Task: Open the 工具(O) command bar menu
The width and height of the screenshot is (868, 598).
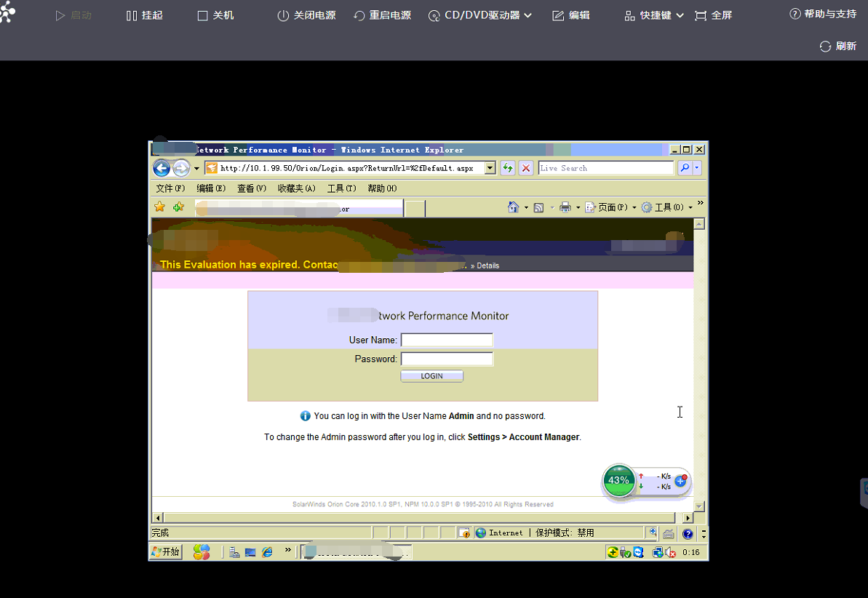Action: pos(667,207)
